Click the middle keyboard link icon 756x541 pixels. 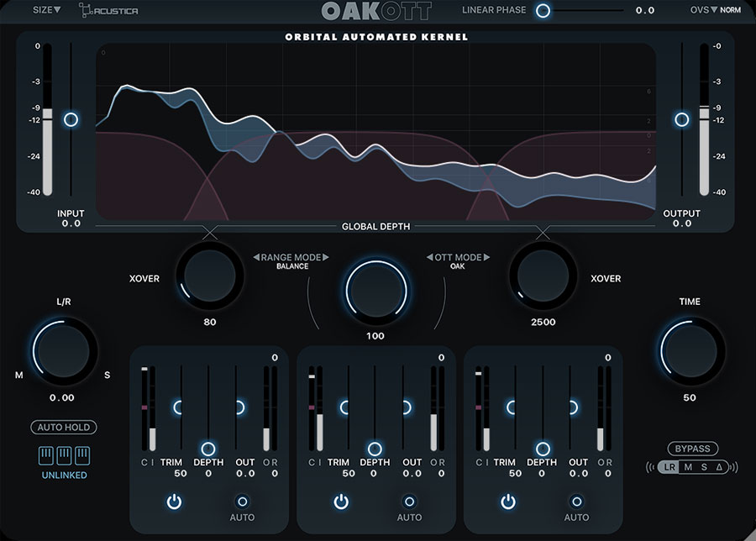point(65,455)
